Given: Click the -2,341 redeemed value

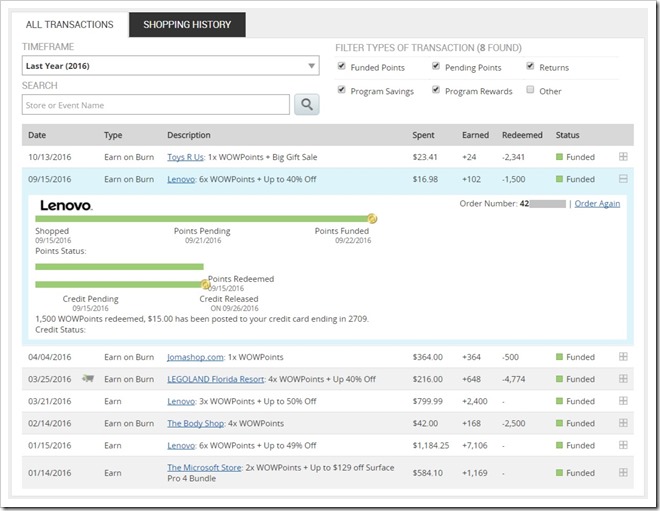Looking at the screenshot, I should coord(514,157).
